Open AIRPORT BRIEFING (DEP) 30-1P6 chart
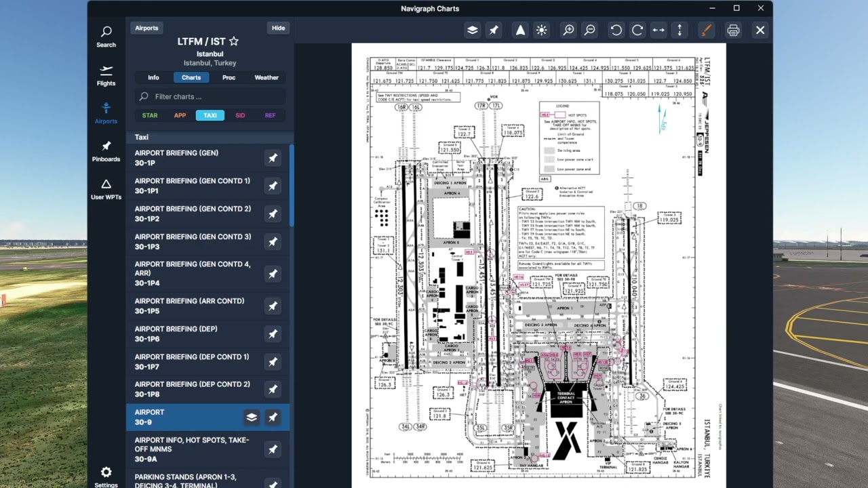 (208, 334)
